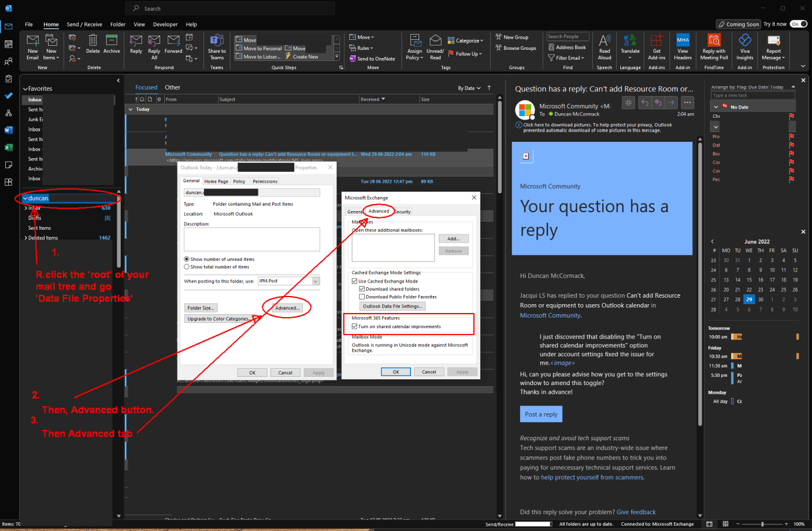Open View Headers add-in

pos(683,47)
